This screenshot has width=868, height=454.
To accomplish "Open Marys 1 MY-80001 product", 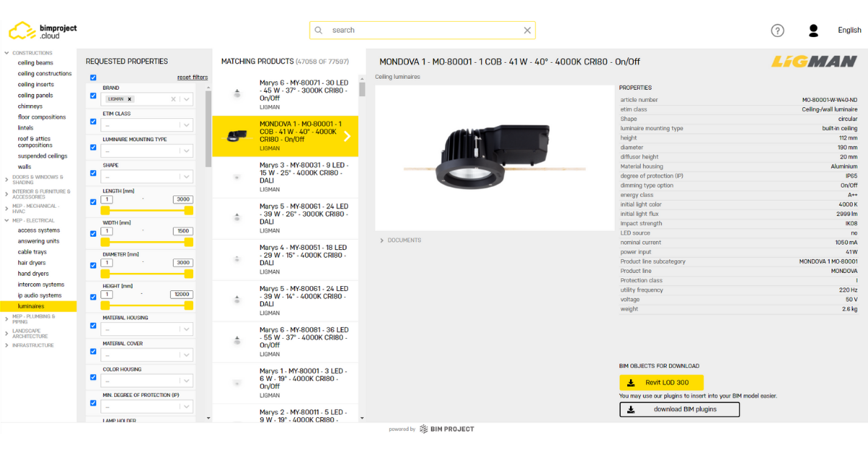I will (x=285, y=383).
